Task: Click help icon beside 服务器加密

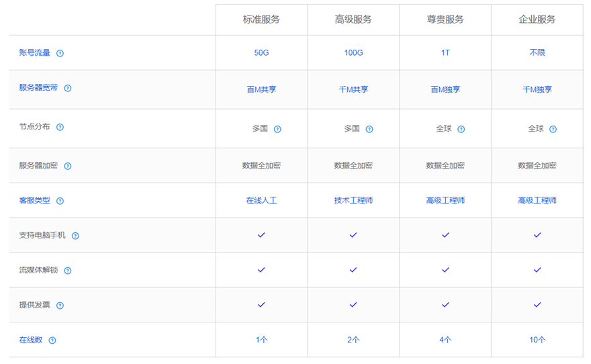Action: point(67,166)
